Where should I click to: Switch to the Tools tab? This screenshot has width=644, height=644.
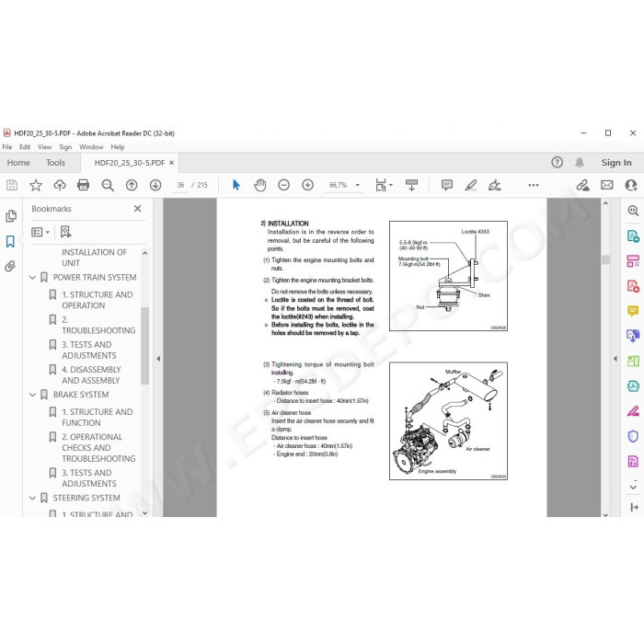pos(55,163)
